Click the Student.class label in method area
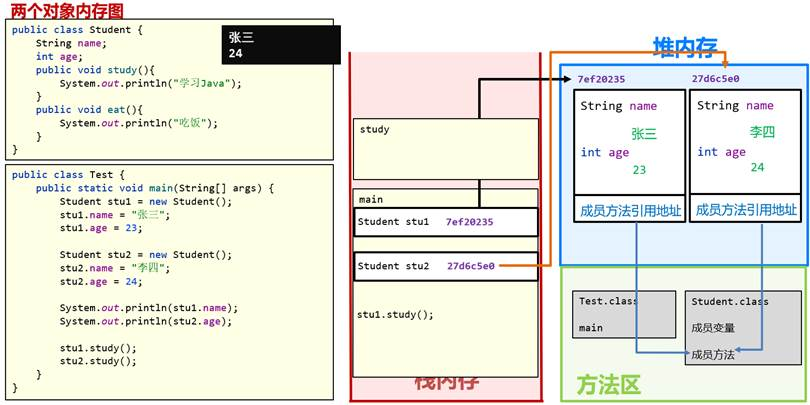 [730, 301]
